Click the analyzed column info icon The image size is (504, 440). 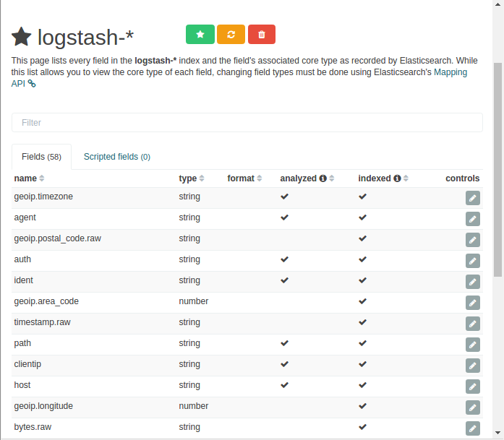pos(323,178)
